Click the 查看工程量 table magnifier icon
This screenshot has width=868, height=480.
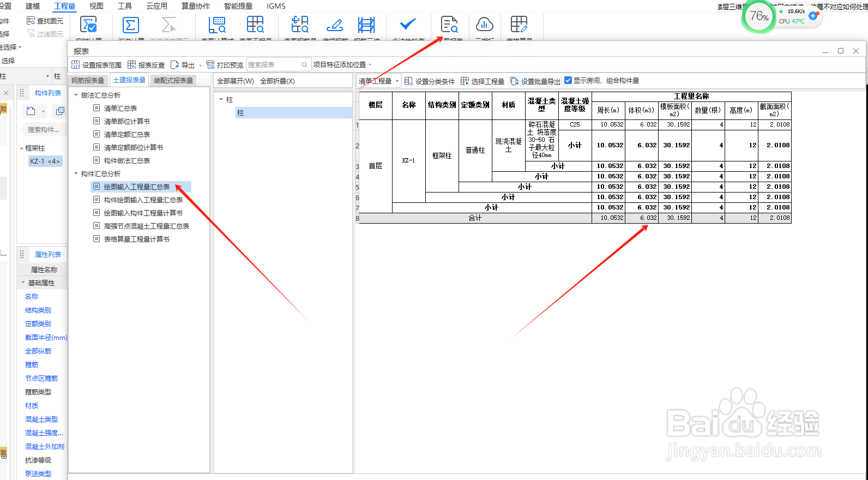pos(255,25)
